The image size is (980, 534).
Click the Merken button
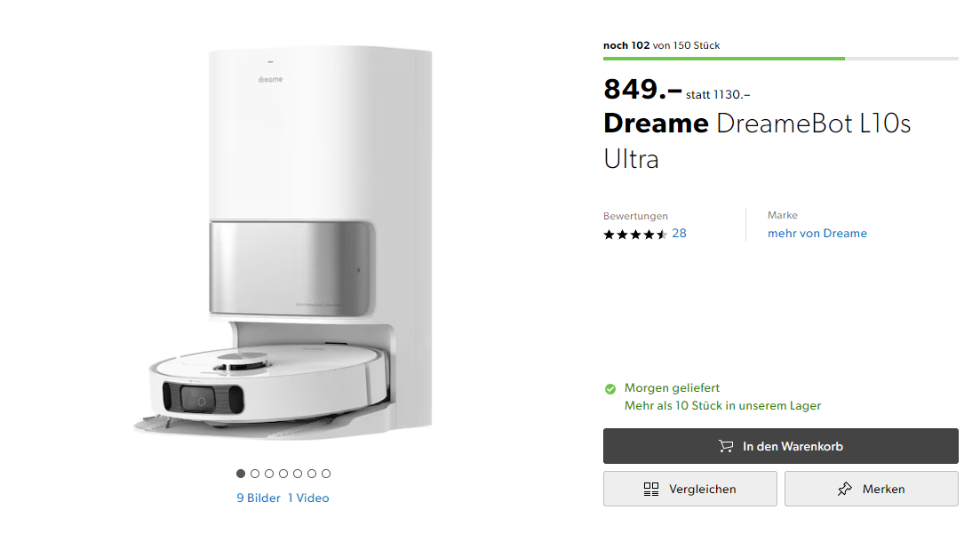872,489
